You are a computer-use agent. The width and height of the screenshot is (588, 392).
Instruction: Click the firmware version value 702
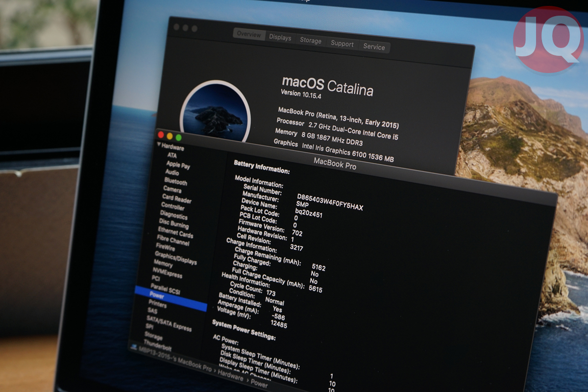point(297,233)
